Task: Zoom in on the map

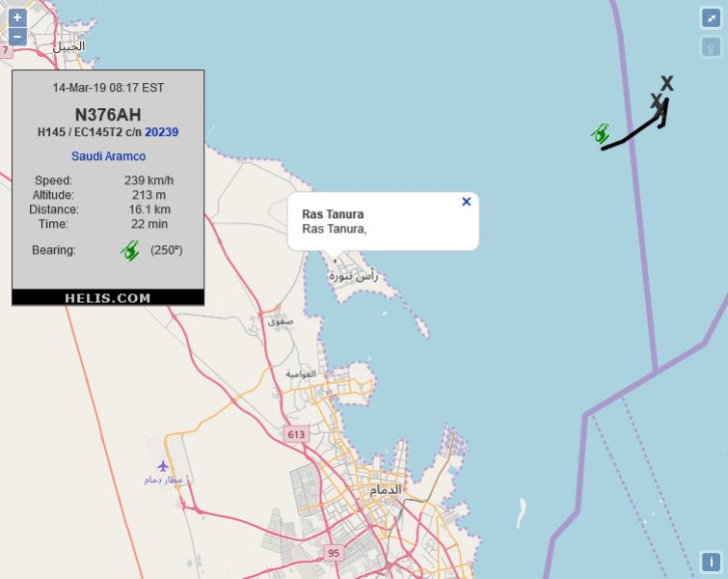Action: pyautogui.click(x=17, y=17)
